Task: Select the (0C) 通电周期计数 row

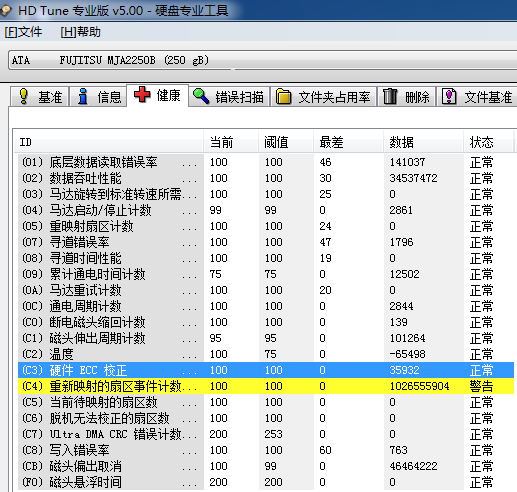Action: [x=266, y=306]
